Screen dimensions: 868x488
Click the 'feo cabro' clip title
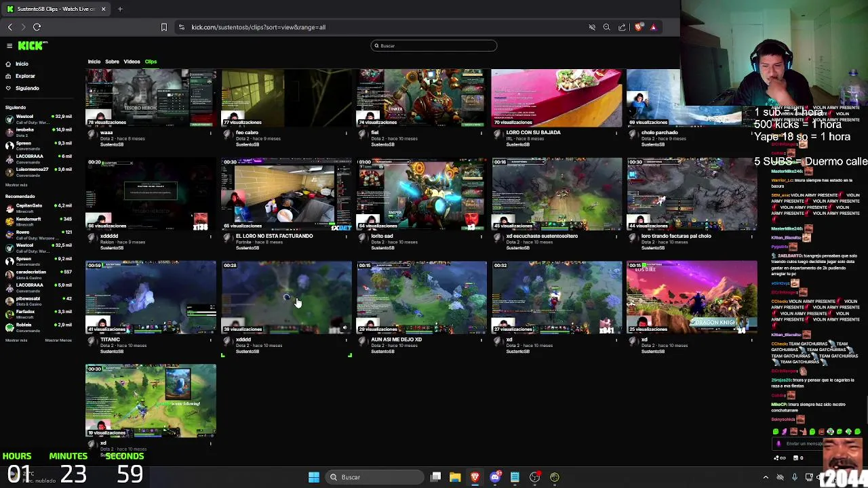[247, 133]
